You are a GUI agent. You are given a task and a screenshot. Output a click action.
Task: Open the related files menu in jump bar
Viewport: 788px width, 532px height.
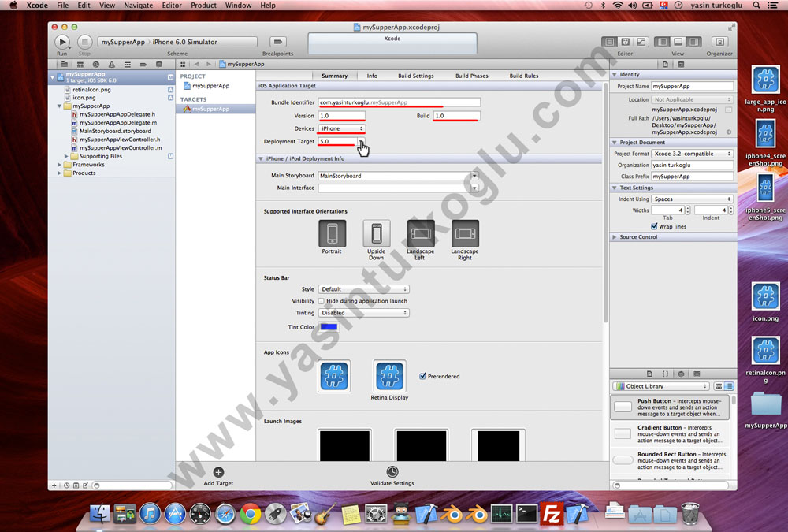point(183,65)
